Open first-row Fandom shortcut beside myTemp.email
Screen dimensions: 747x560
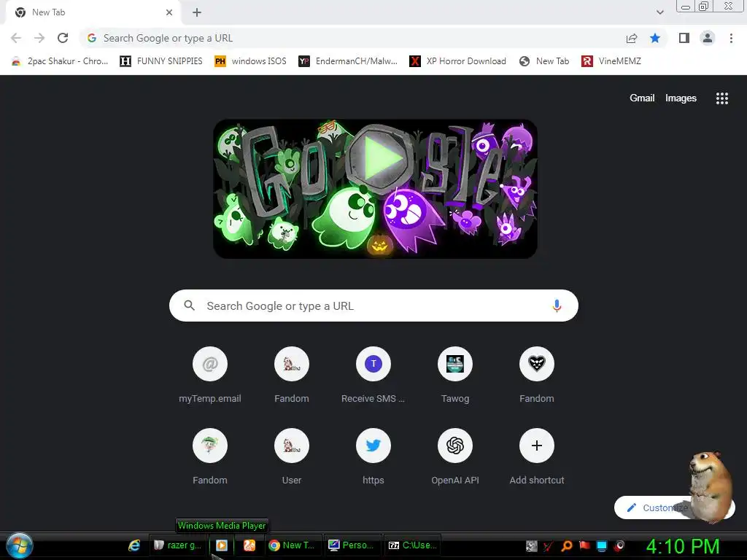coord(292,376)
